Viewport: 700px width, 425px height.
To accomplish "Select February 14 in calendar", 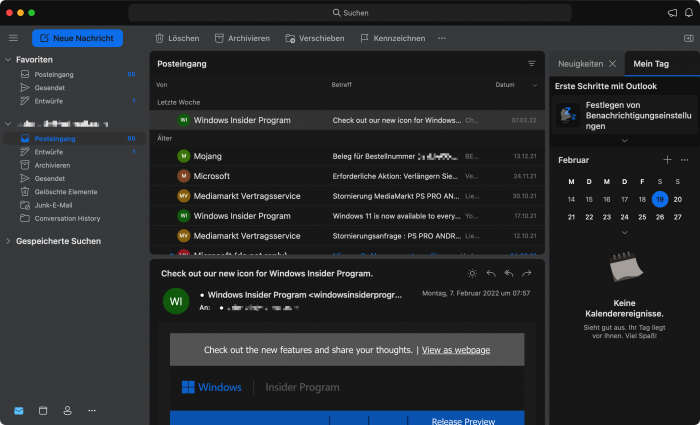I will (x=571, y=200).
